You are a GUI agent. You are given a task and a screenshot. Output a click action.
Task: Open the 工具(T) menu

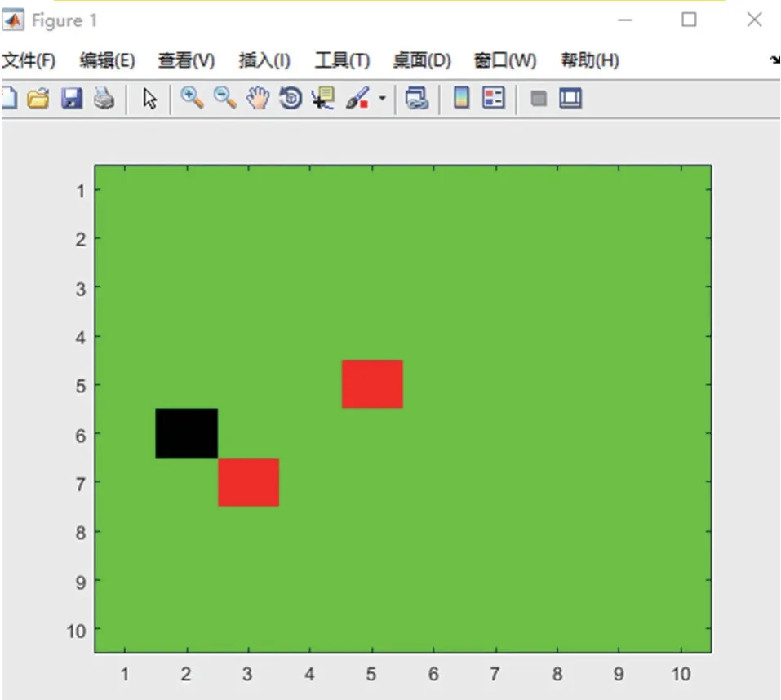click(342, 60)
